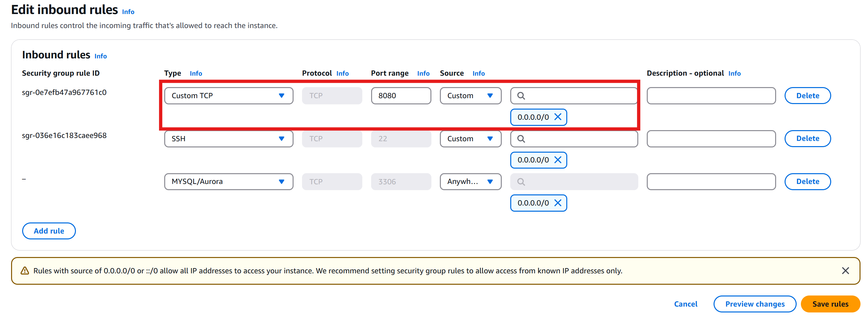Click the source search field for SSH rule
868x318 pixels.
point(574,139)
